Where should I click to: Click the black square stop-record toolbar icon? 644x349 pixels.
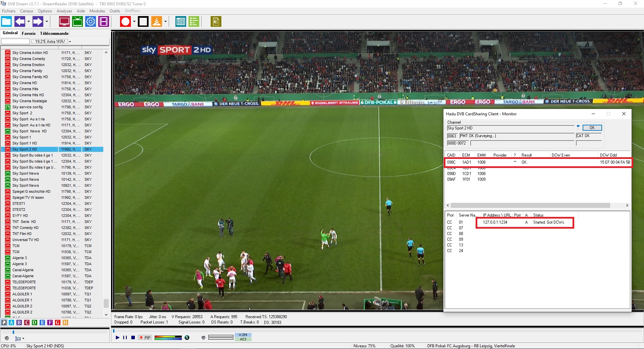point(143,22)
